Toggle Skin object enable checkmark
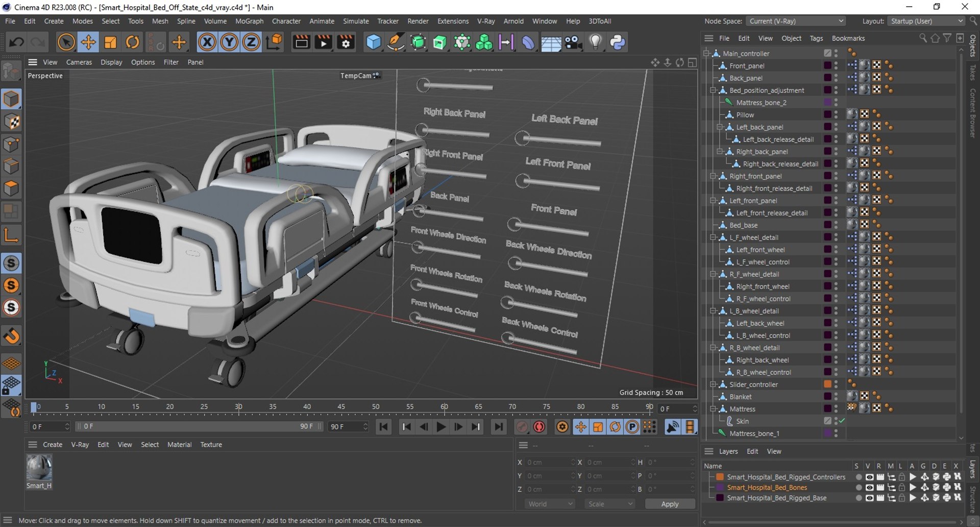This screenshot has height=527, width=980. coord(842,421)
